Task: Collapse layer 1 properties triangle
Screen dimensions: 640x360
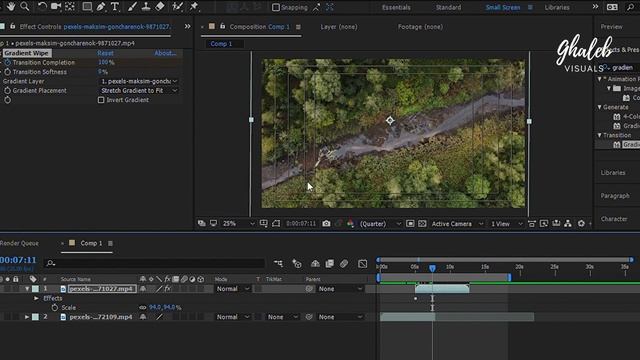Action: [27, 289]
